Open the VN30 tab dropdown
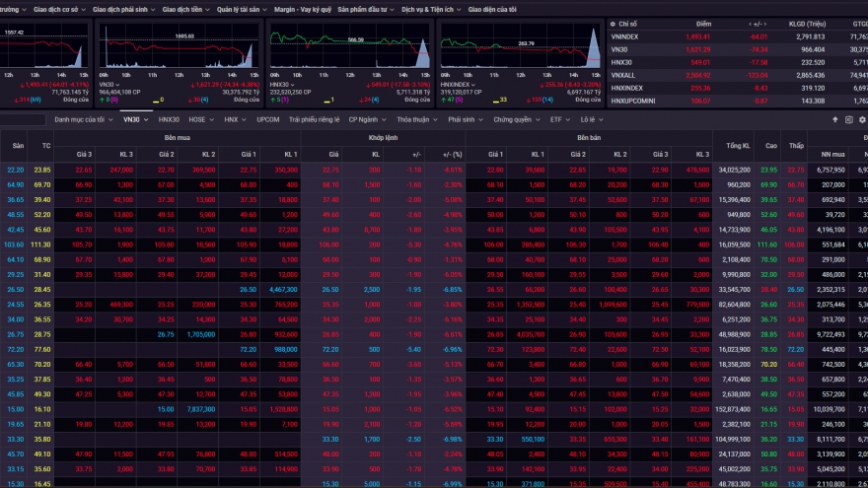868x488 pixels. click(145, 119)
